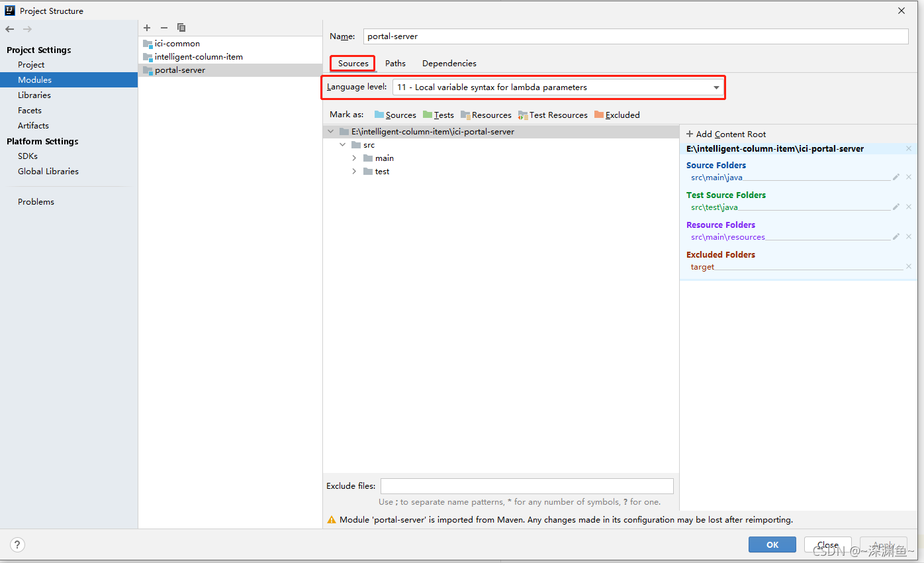924x563 pixels.
Task: Mark folder as Test Resources
Action: [x=553, y=115]
